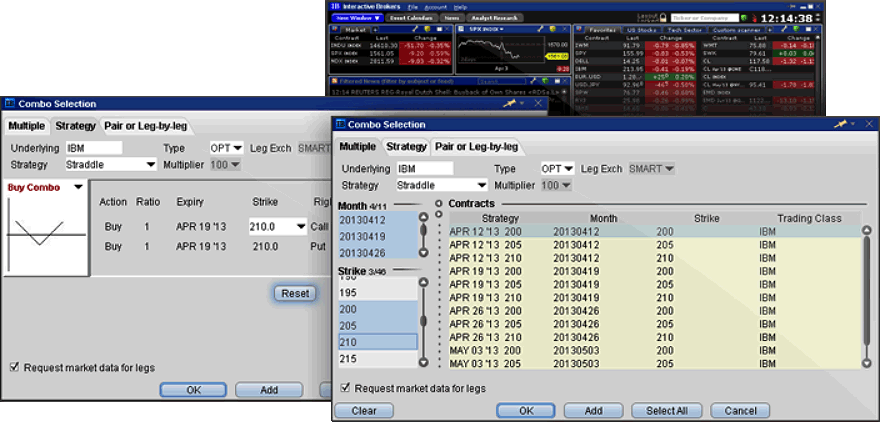880x422 pixels.
Task: Click the Clear button
Action: (364, 410)
